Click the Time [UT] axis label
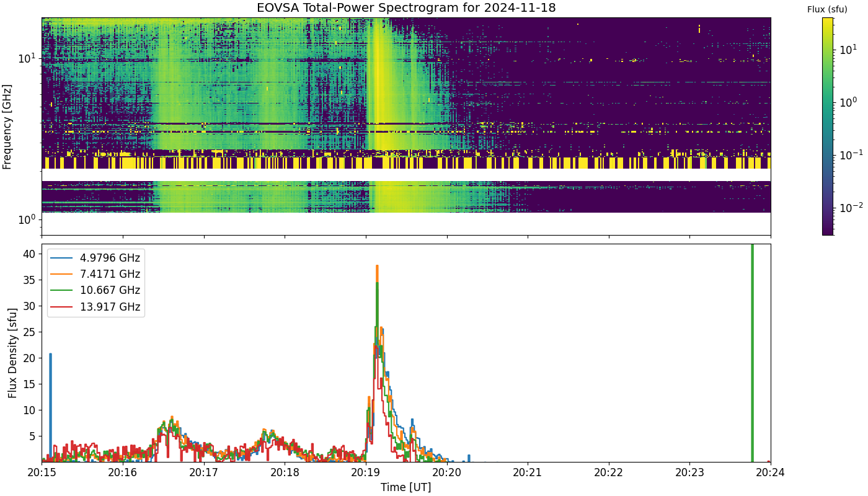The height and width of the screenshot is (496, 868). 406,487
